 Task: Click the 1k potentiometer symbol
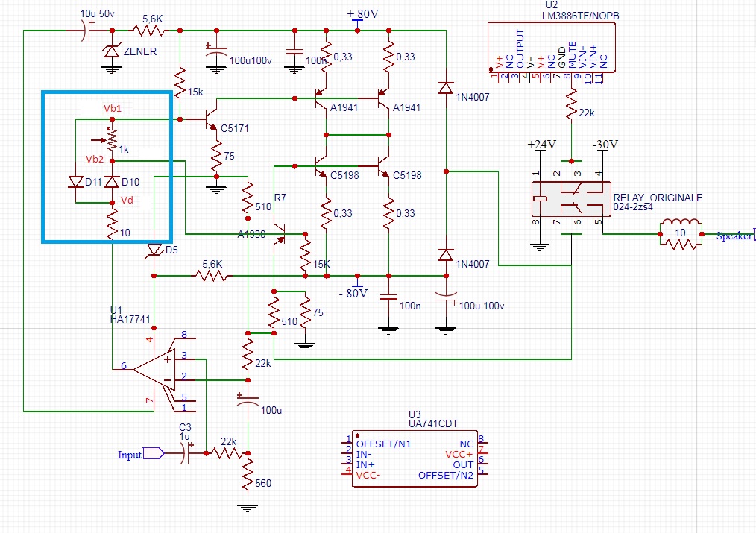[x=111, y=139]
